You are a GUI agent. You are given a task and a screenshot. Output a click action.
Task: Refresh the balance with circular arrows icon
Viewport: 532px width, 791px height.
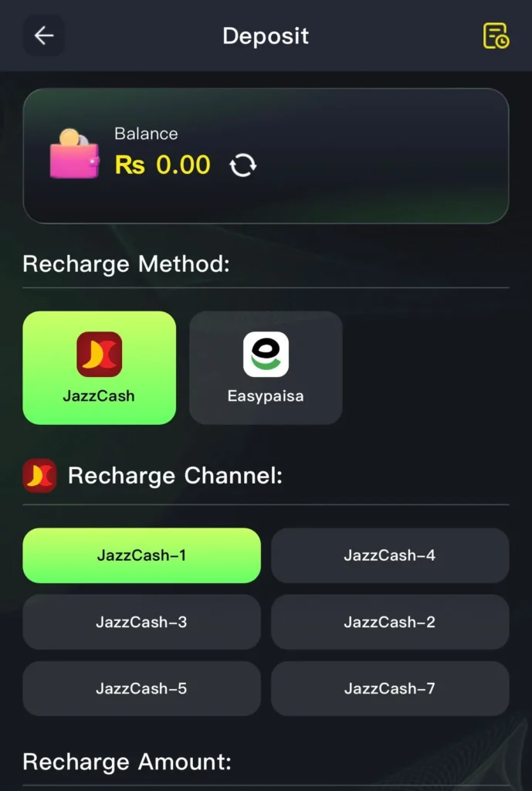242,165
